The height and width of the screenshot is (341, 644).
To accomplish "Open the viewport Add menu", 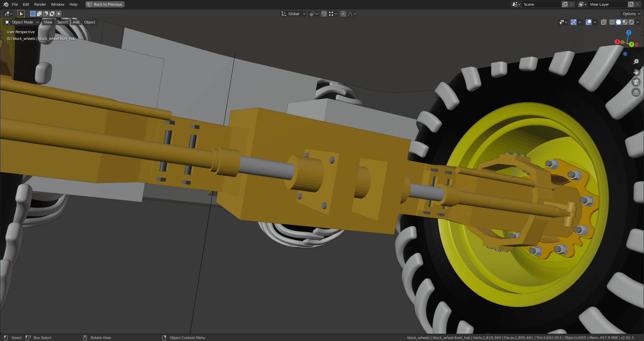I will tap(76, 22).
